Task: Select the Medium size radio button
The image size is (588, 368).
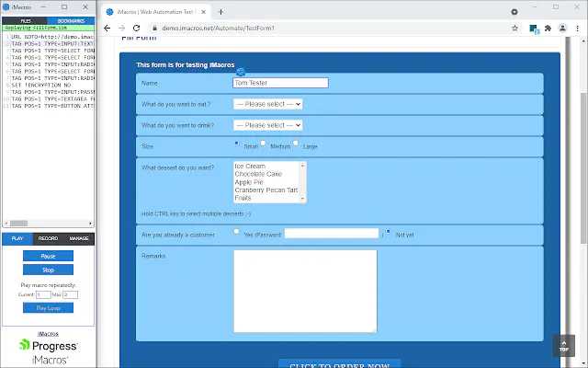Action: (x=264, y=144)
